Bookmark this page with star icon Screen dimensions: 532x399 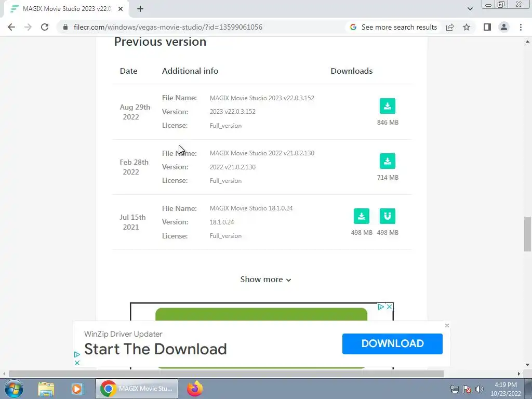coord(467,27)
